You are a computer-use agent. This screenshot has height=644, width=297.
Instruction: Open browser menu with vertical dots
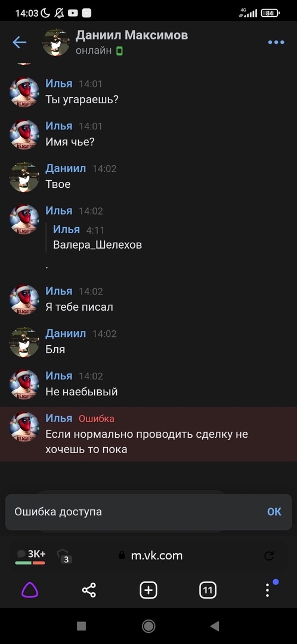(267, 590)
